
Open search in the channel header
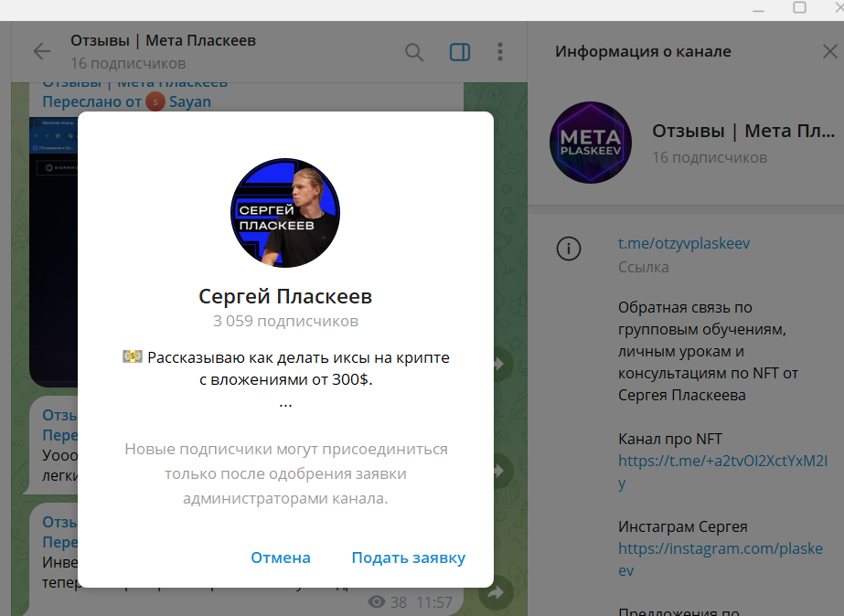(414, 52)
